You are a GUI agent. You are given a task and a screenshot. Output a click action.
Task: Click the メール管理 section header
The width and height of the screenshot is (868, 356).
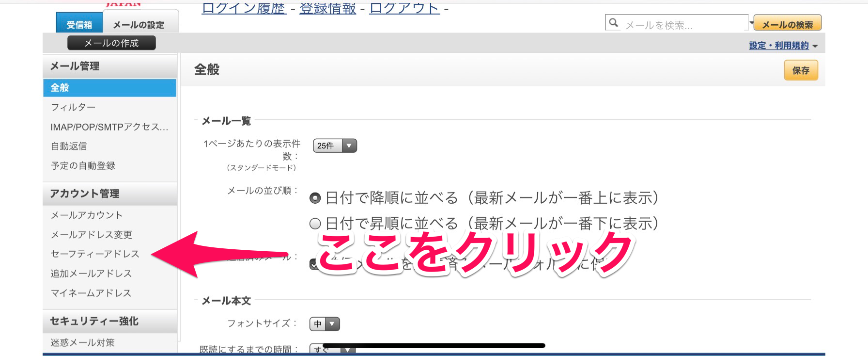pos(109,66)
